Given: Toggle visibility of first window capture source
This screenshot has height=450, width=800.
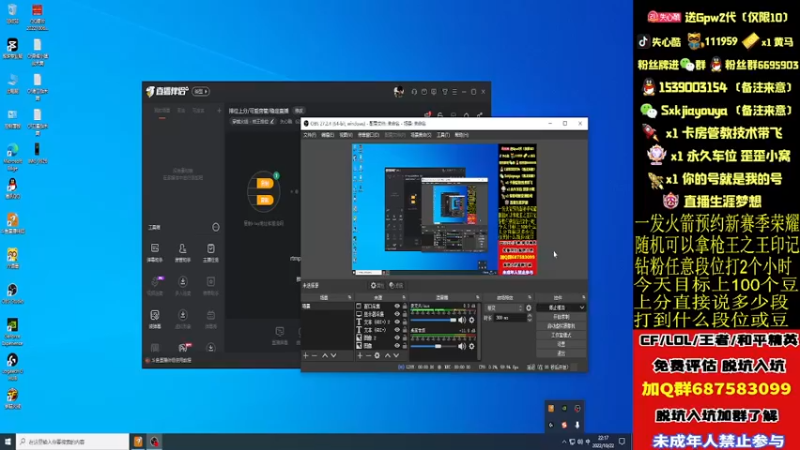Looking at the screenshot, I should 397,306.
